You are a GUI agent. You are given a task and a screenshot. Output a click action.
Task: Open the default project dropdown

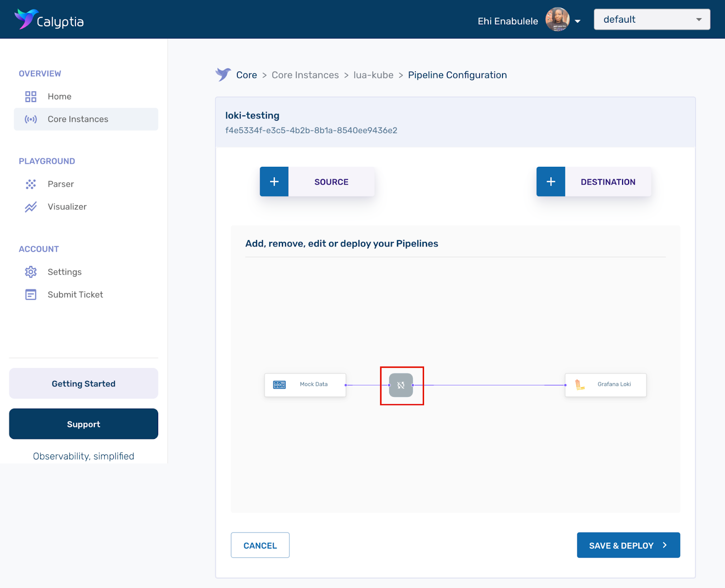(x=652, y=19)
